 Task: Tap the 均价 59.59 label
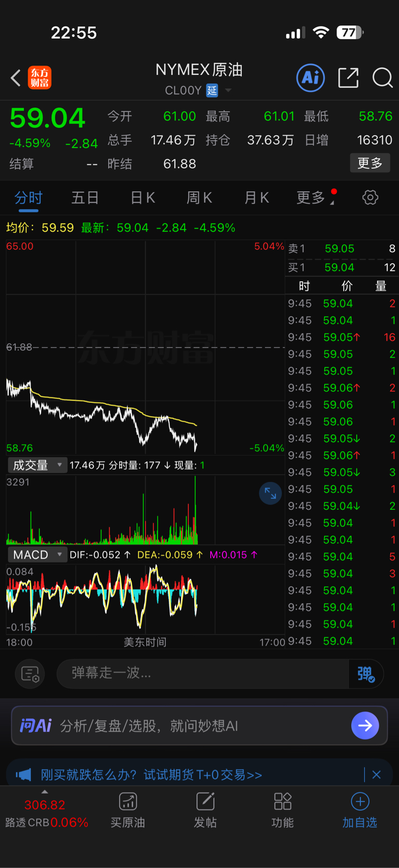click(40, 228)
